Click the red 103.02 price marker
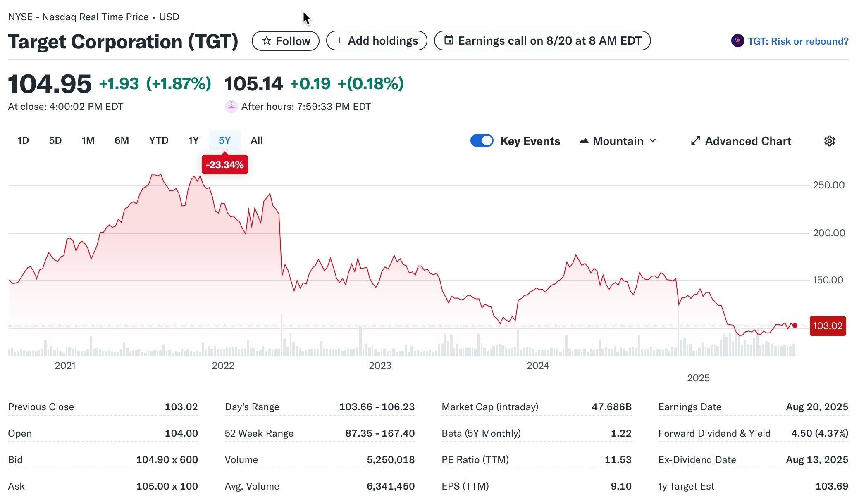 (x=828, y=326)
